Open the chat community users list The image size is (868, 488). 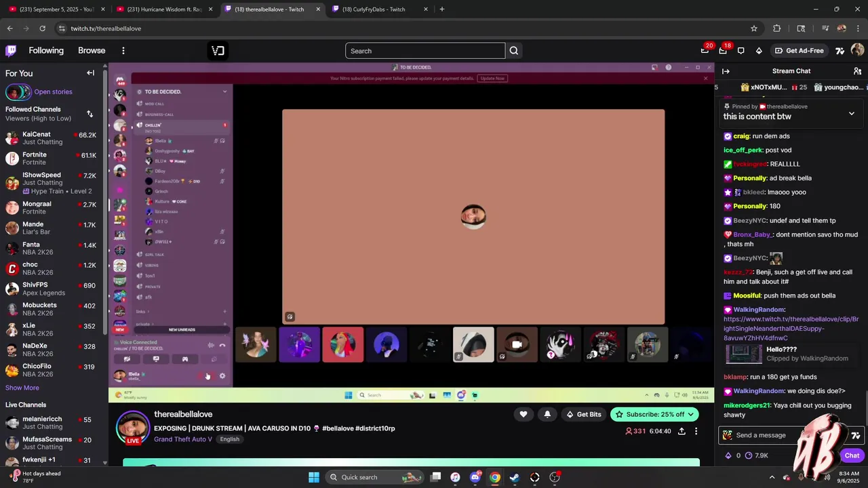(857, 71)
